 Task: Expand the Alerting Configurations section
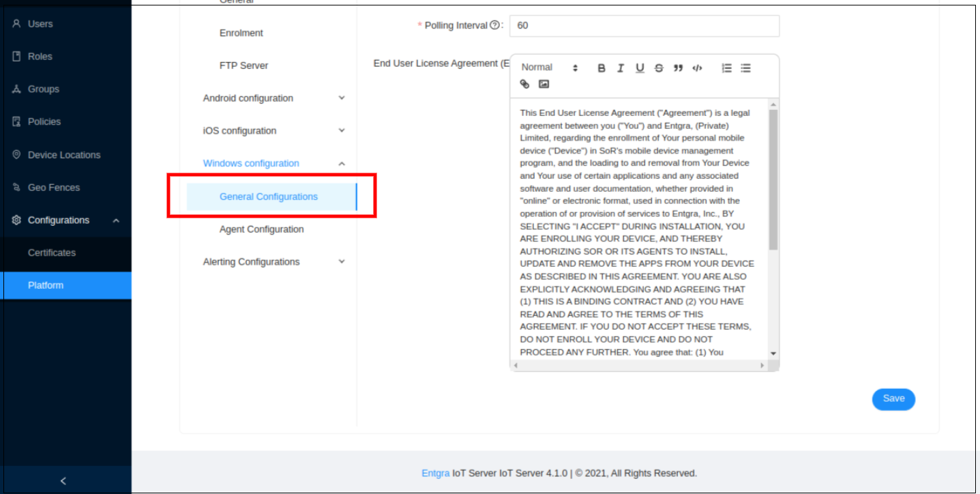coord(252,261)
